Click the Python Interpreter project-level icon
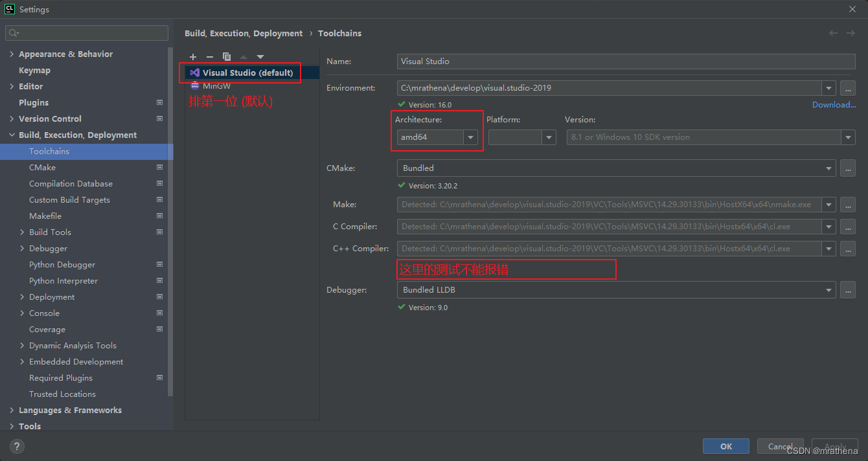This screenshot has width=868, height=461. 160,280
